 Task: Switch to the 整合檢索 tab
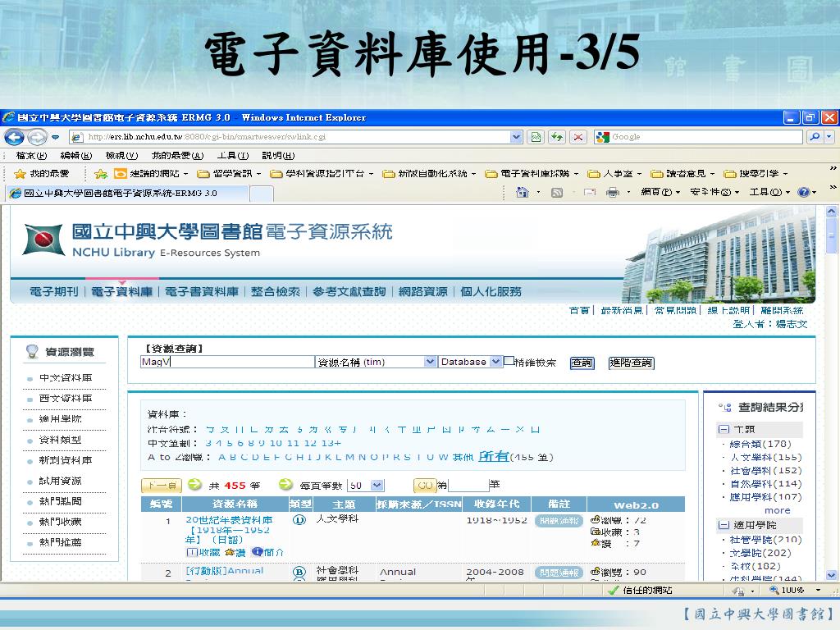276,291
